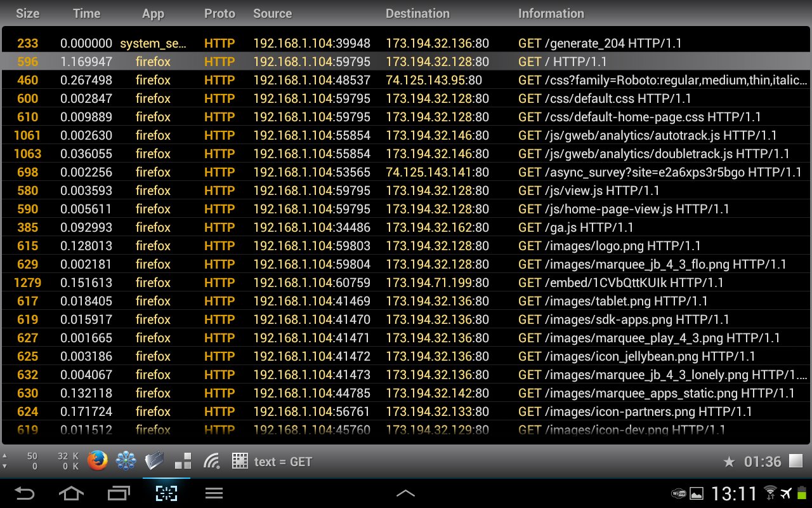Select the marquee_play_4_3.png request row

click(x=406, y=338)
